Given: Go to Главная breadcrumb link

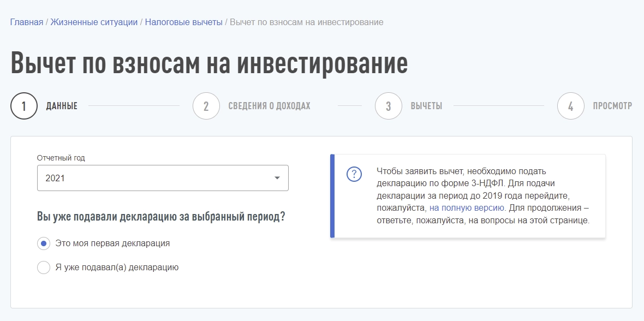Looking at the screenshot, I should pyautogui.click(x=27, y=22).
